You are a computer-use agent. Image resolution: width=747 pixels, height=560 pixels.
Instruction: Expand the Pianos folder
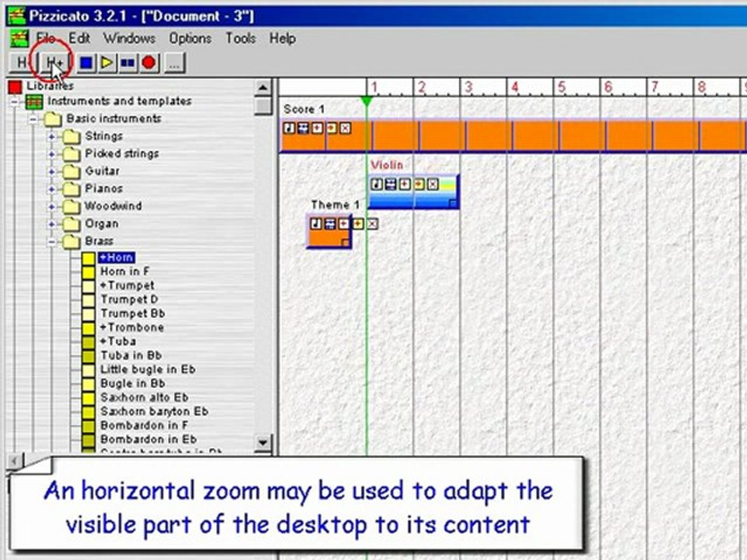click(x=51, y=189)
